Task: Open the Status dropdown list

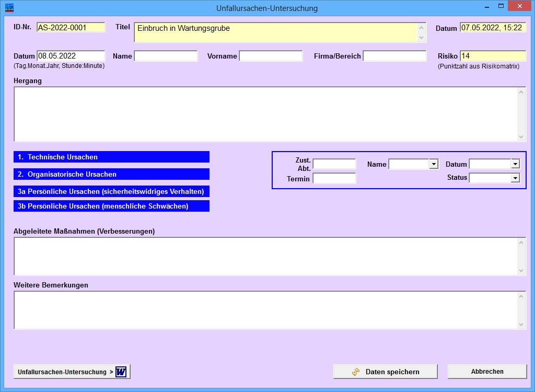Action: (515, 178)
